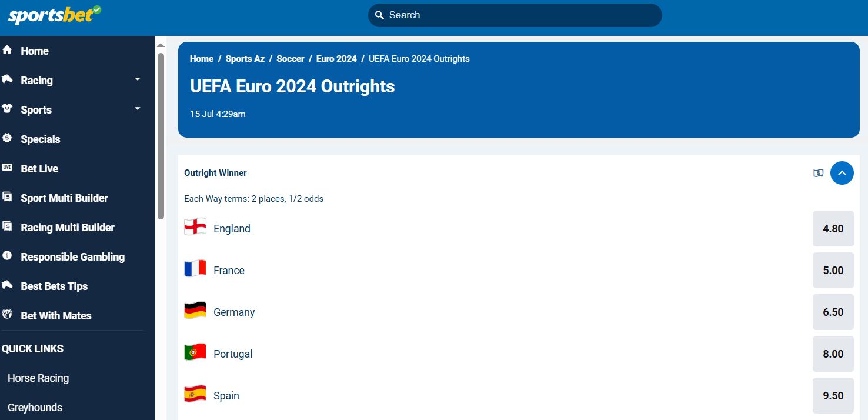Open Bet With Mates menu item
This screenshot has width=868, height=420.
(x=56, y=316)
